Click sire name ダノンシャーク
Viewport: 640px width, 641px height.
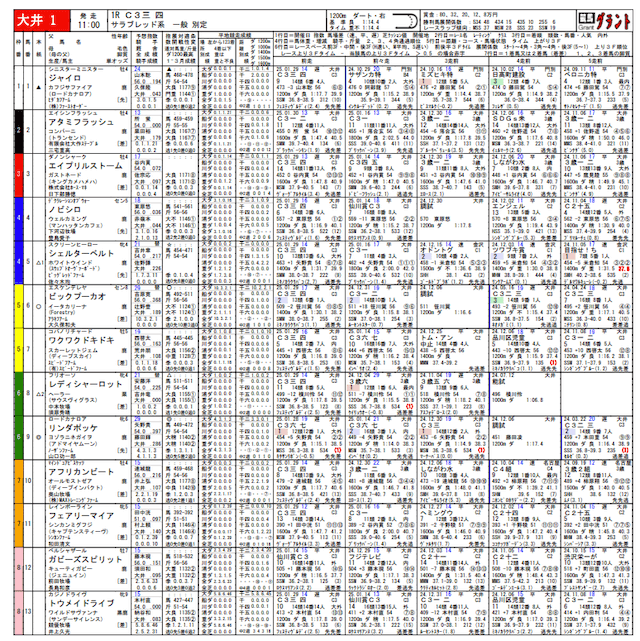click(x=67, y=157)
